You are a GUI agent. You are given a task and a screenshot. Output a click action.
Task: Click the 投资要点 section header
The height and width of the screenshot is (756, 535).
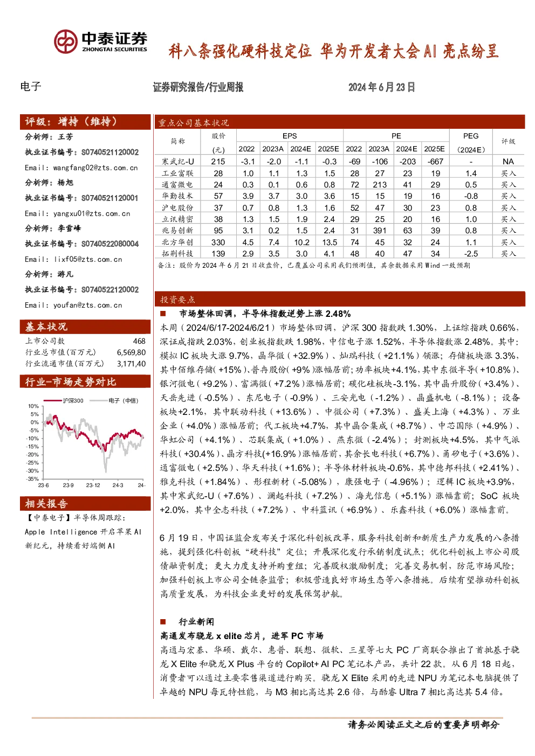point(340,299)
